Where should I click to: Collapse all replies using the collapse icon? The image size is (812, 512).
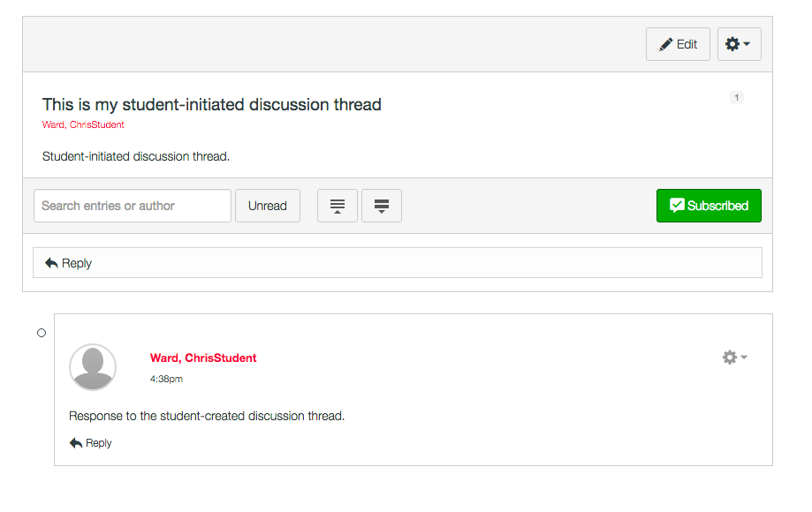pyautogui.click(x=337, y=206)
